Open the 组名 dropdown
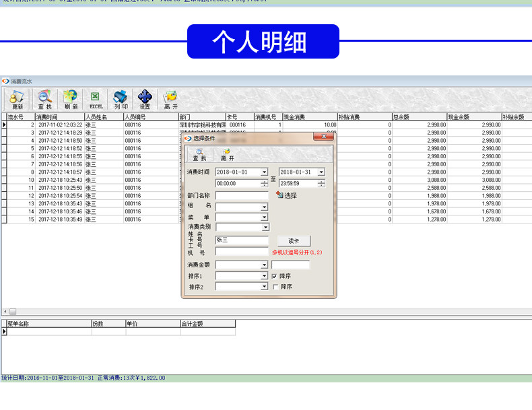 (264, 207)
